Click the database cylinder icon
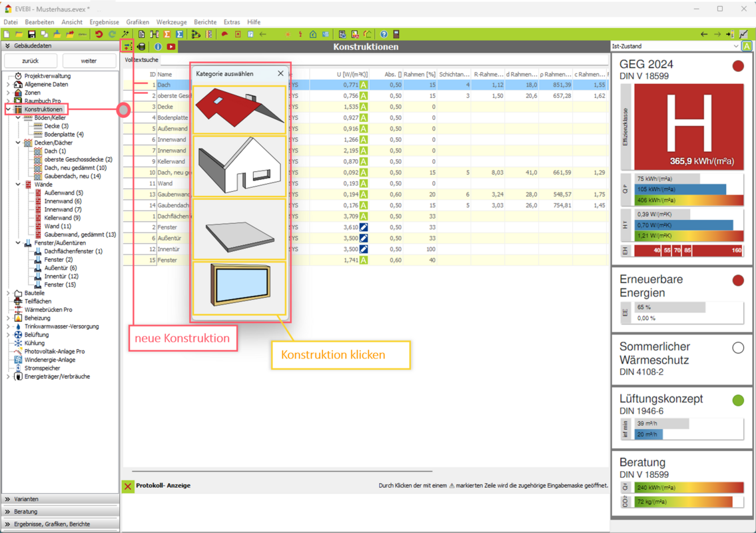756x533 pixels. tap(141, 47)
